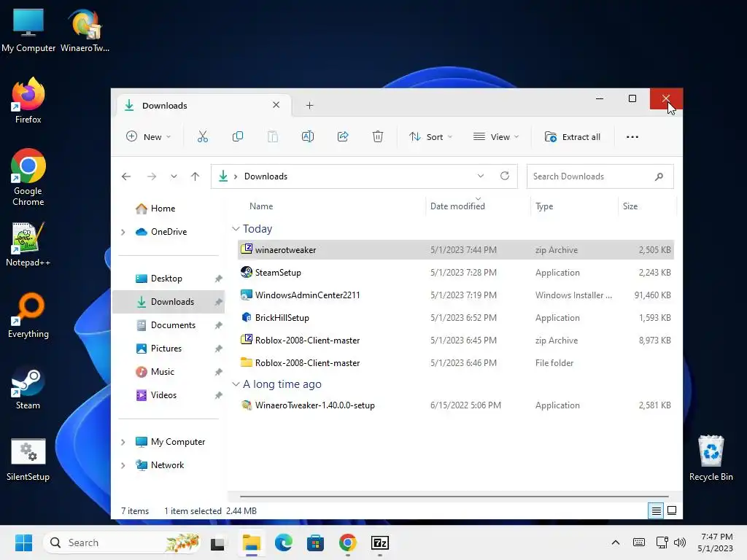Go back with the left arrow

pyautogui.click(x=126, y=176)
